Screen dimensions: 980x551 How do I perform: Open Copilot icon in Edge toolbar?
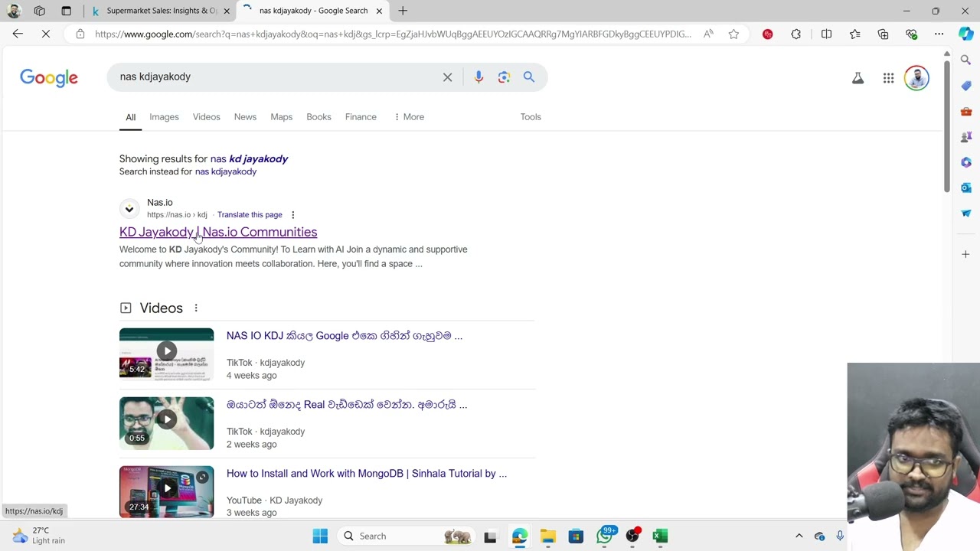point(966,34)
